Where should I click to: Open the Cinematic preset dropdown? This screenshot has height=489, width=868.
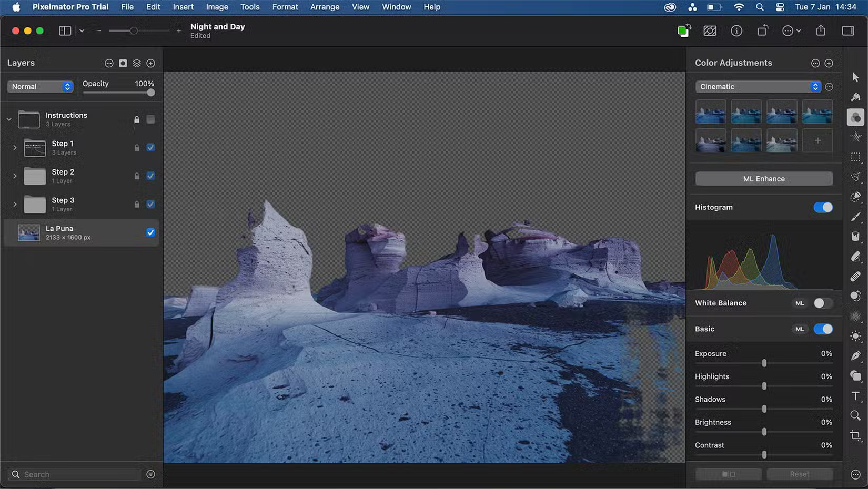757,86
